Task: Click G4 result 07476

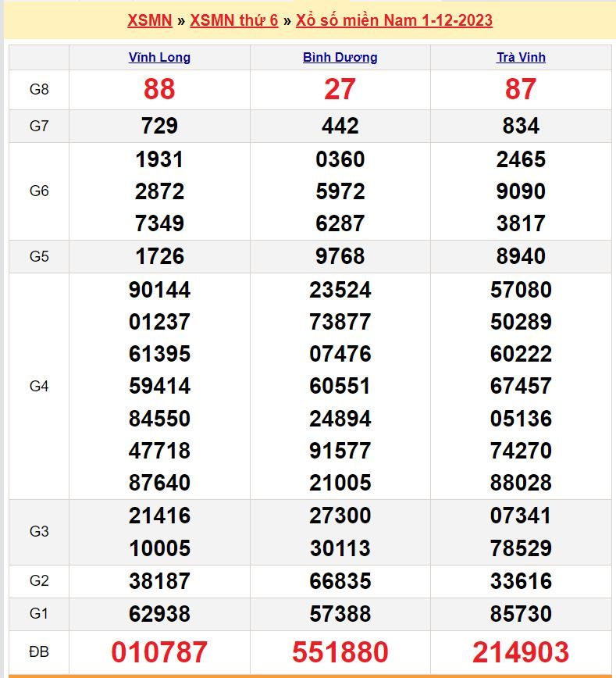Action: [340, 354]
